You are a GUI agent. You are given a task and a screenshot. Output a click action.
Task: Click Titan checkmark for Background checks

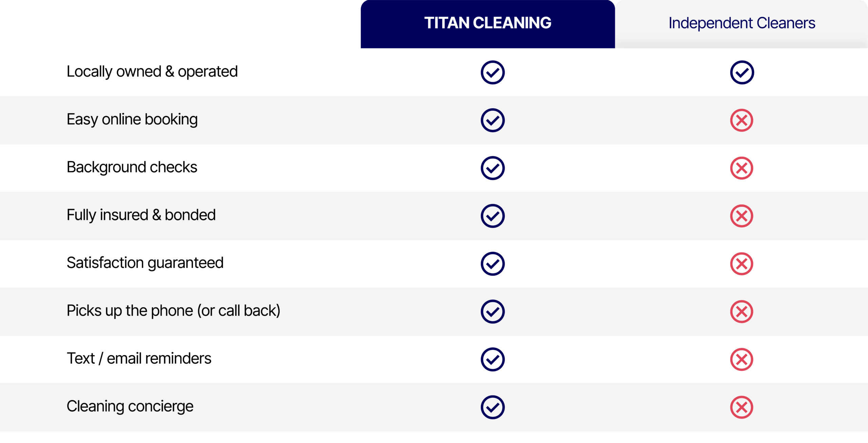coord(492,168)
